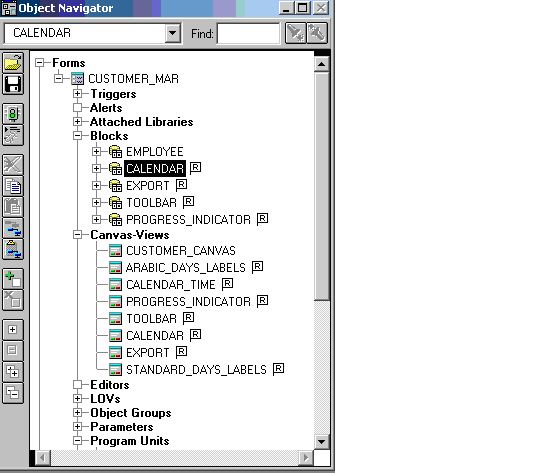Viewport: 547px width, 473px height.
Task: Click the Cut scissors icon
Action: click(13, 165)
